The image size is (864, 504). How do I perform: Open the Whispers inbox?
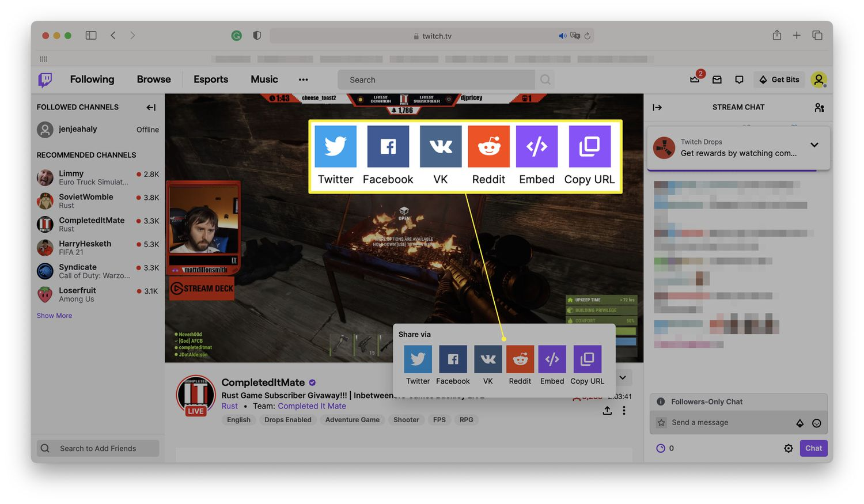717,79
